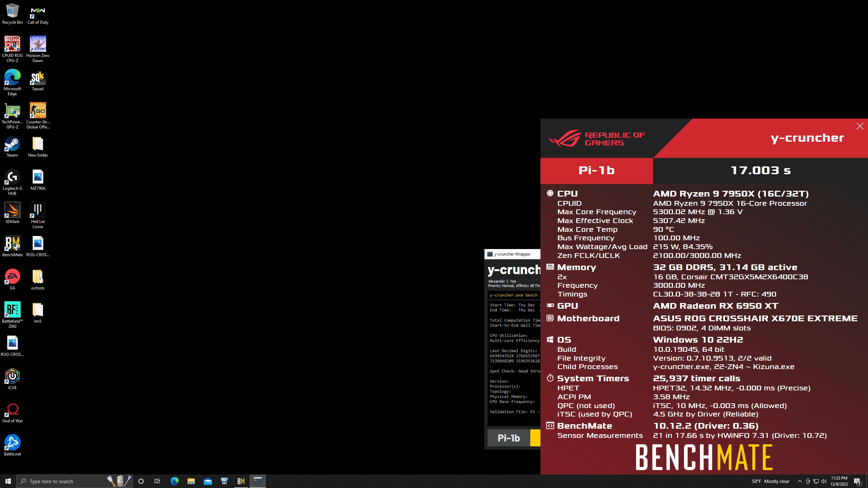This screenshot has width=868, height=488.
Task: Select the tm5 folder
Action: coord(38,313)
